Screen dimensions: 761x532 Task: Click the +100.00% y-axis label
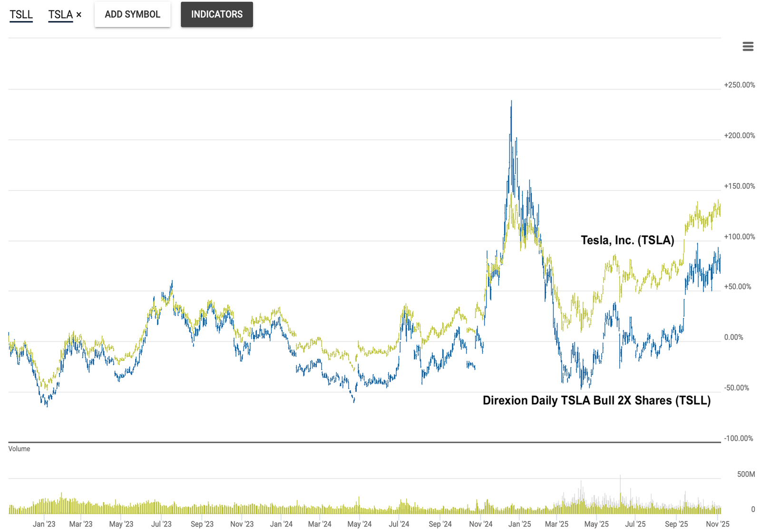click(739, 237)
